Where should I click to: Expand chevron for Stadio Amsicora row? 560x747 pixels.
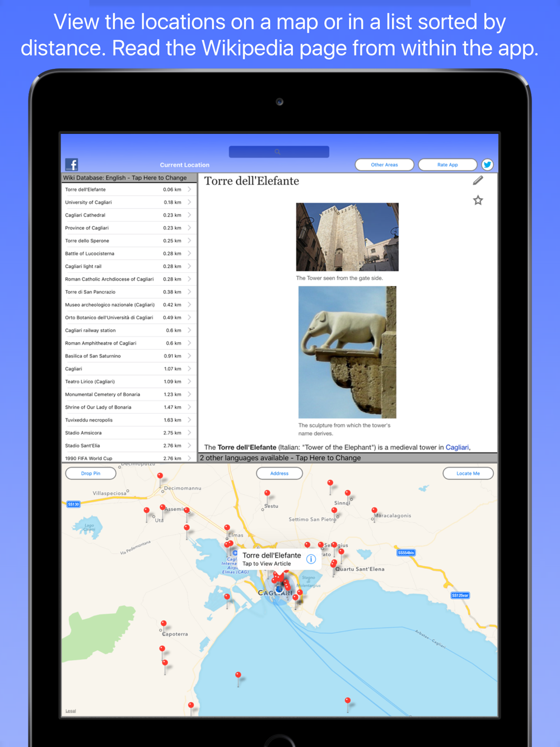pos(189,433)
